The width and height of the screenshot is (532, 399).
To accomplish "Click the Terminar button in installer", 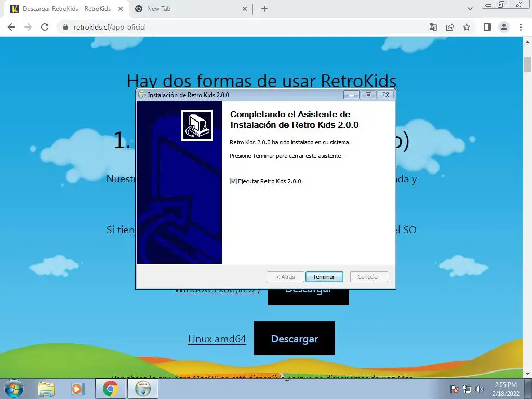I will (324, 277).
